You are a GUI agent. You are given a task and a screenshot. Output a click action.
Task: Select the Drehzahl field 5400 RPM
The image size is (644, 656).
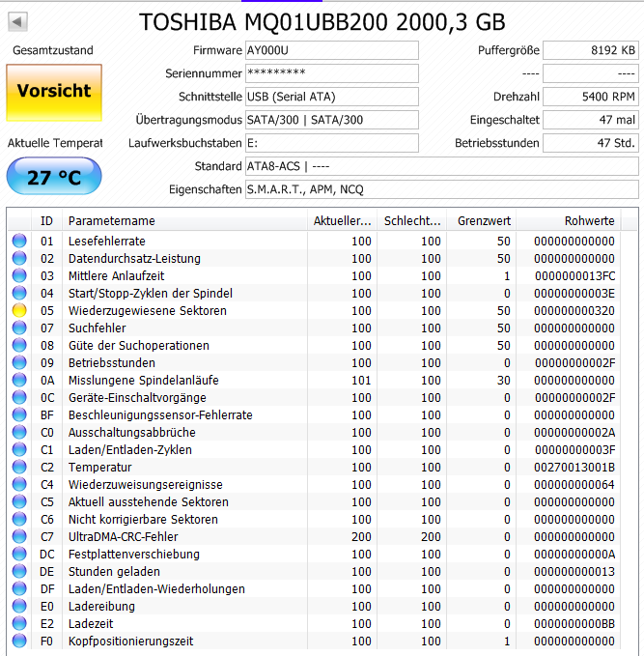[591, 97]
